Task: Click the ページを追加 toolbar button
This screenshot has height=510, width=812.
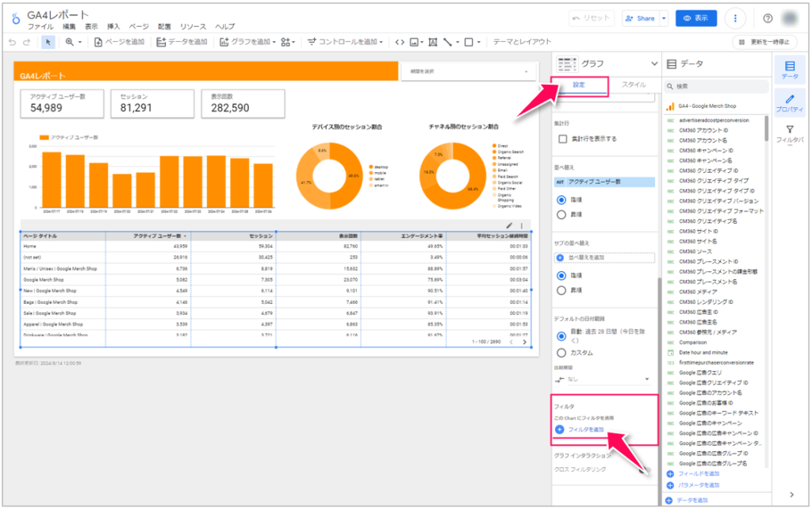Action: 119,42
